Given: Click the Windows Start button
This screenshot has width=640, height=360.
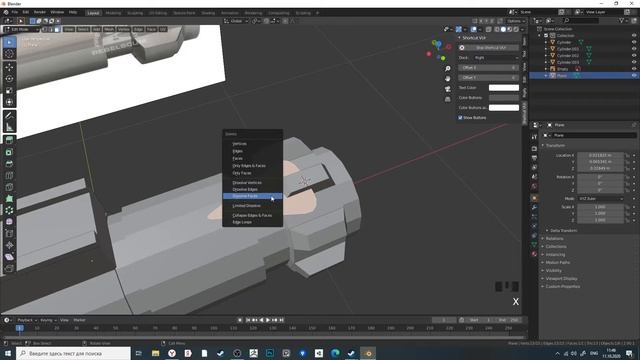Looking at the screenshot, I should [8, 353].
